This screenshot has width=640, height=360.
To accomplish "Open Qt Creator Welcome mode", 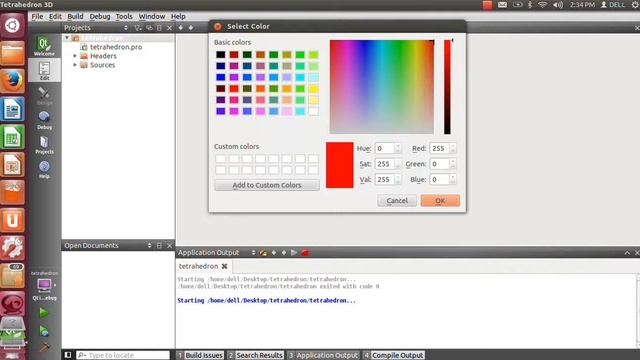I will pyautogui.click(x=44, y=46).
